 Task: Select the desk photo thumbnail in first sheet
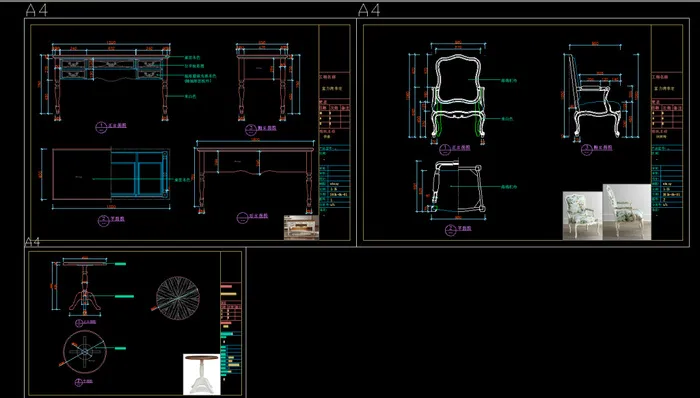coord(301,228)
